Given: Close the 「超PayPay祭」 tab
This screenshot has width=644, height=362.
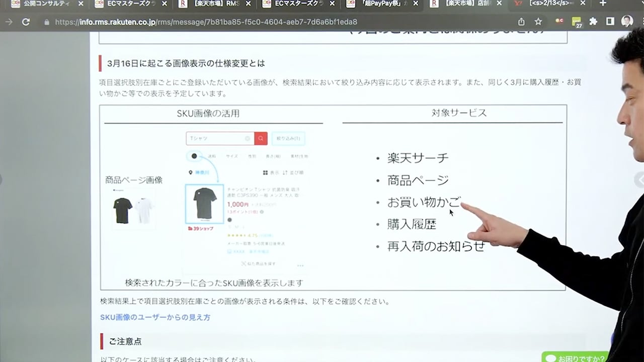Looking at the screenshot, I should 416,4.
